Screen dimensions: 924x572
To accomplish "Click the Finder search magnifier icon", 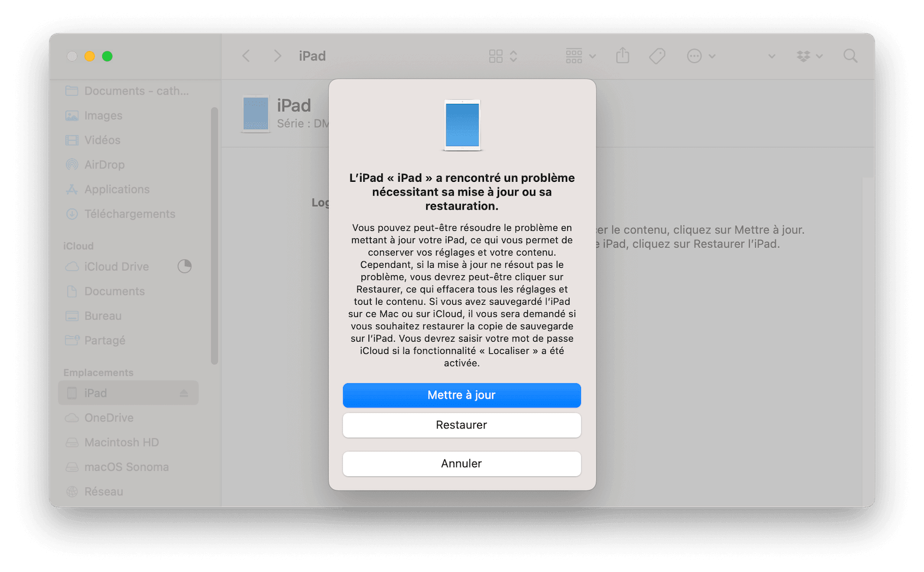I will click(850, 56).
